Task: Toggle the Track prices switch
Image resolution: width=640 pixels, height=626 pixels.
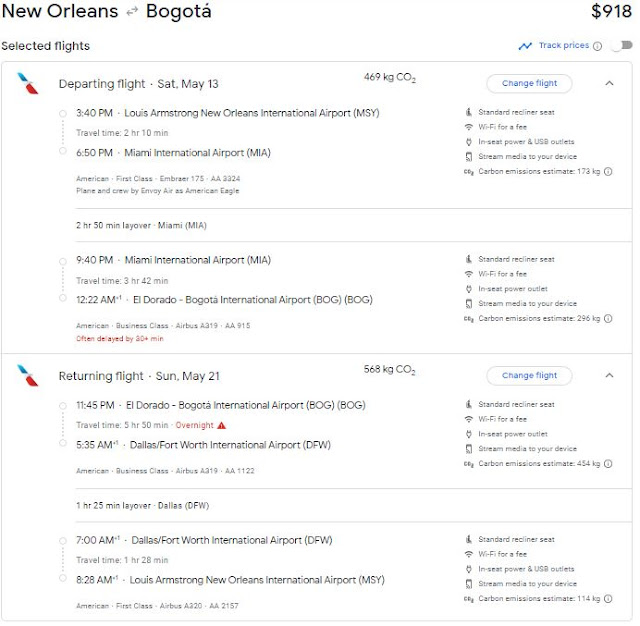Action: pyautogui.click(x=620, y=46)
